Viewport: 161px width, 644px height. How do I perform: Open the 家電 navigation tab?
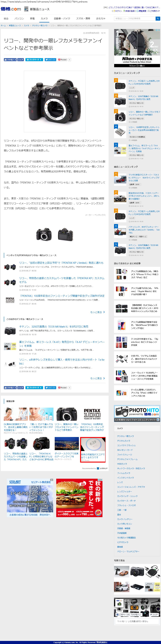(32, 18)
